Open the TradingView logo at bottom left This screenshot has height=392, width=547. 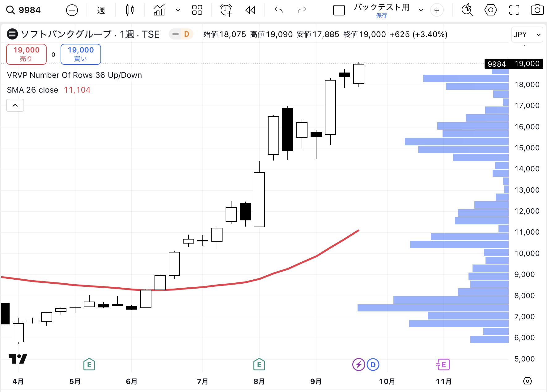point(18,359)
